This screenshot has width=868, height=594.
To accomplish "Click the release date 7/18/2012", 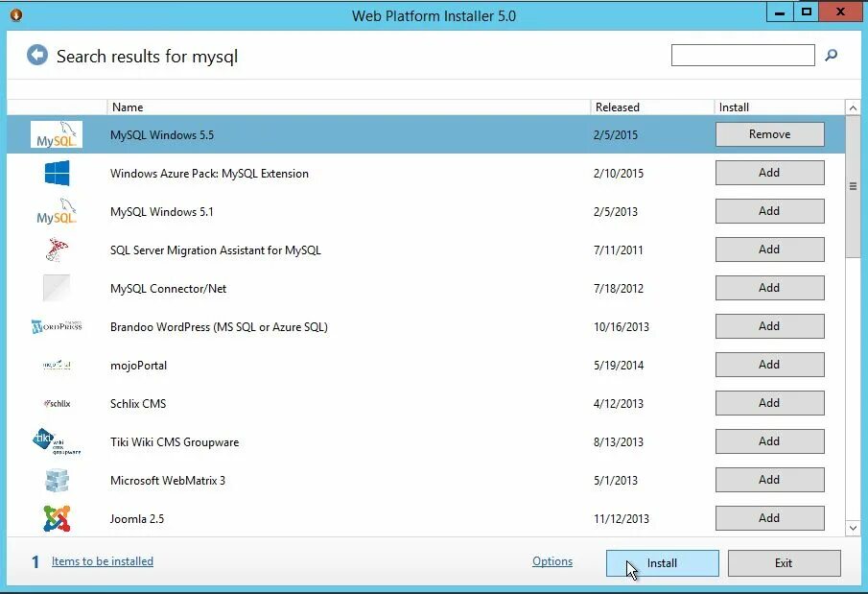I will point(619,289).
